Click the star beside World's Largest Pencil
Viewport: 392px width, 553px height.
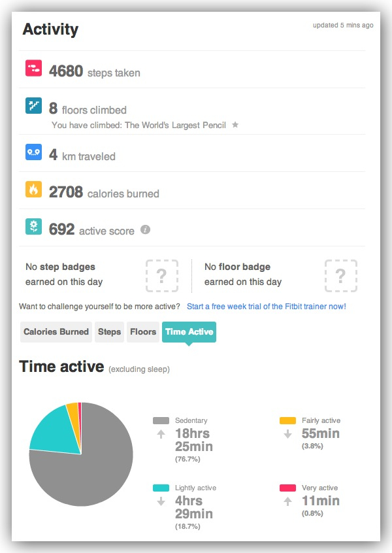click(235, 124)
